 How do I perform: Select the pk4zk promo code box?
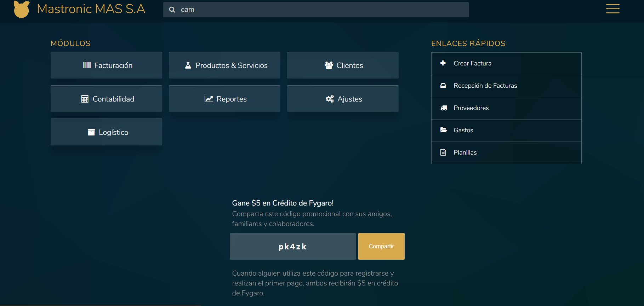[292, 247]
